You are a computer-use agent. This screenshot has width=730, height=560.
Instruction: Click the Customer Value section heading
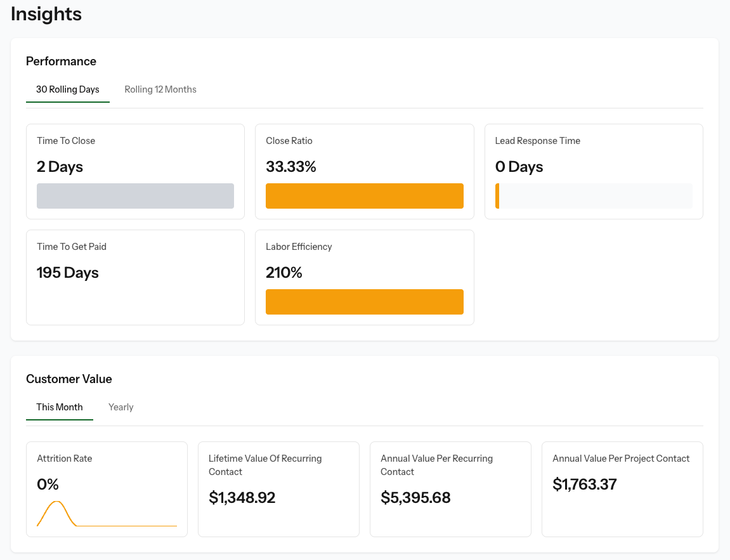[69, 379]
